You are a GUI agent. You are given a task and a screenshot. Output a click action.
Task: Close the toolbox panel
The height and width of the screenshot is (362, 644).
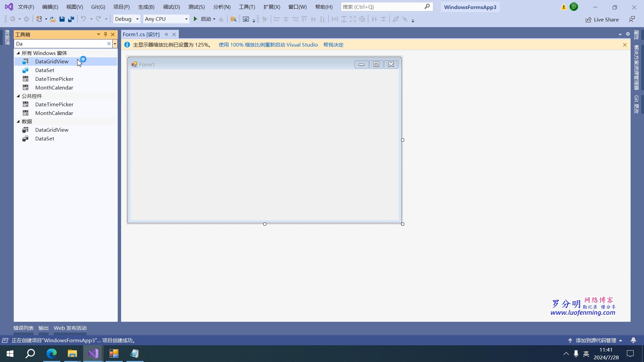coord(113,34)
